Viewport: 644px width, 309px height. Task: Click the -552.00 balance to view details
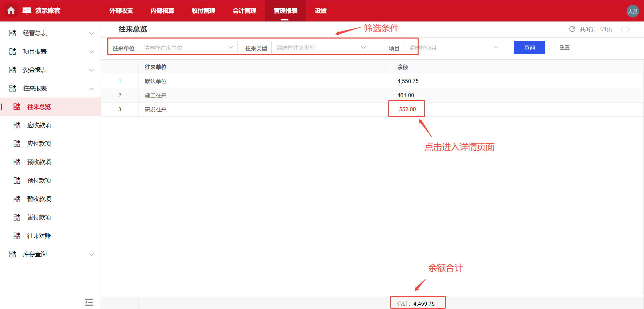(406, 109)
